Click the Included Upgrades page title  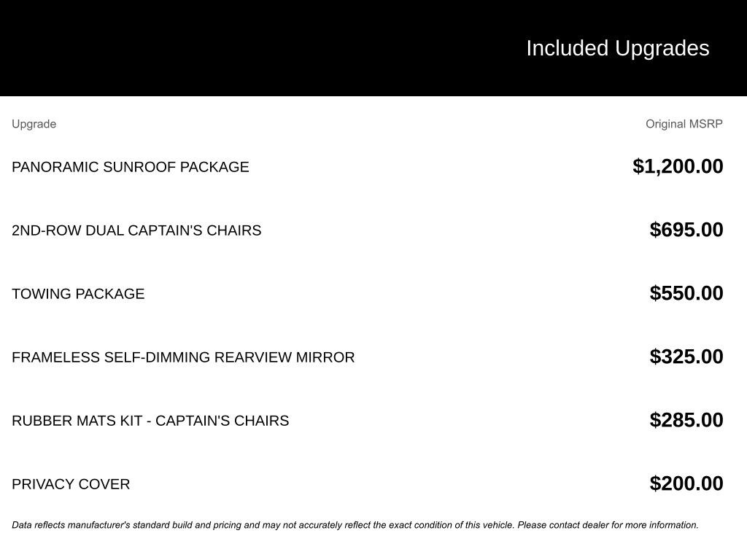click(617, 48)
